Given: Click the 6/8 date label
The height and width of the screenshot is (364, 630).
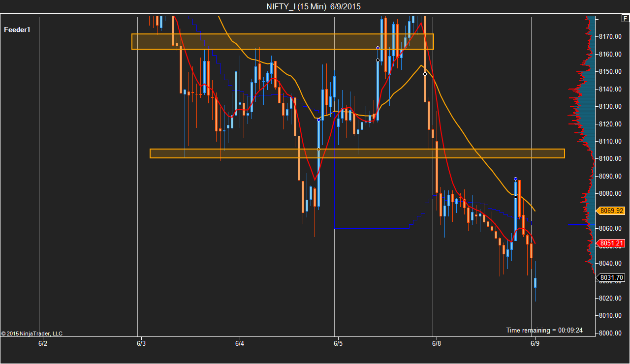Looking at the screenshot, I should pos(436,343).
